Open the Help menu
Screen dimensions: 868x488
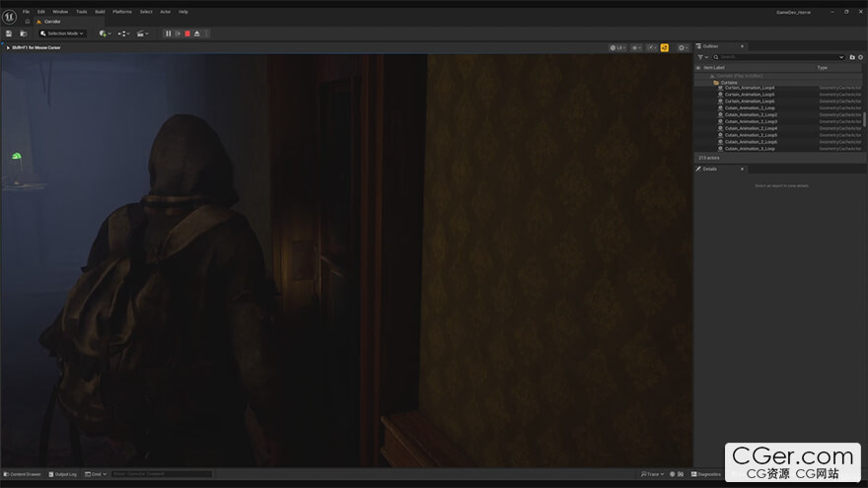(x=183, y=12)
